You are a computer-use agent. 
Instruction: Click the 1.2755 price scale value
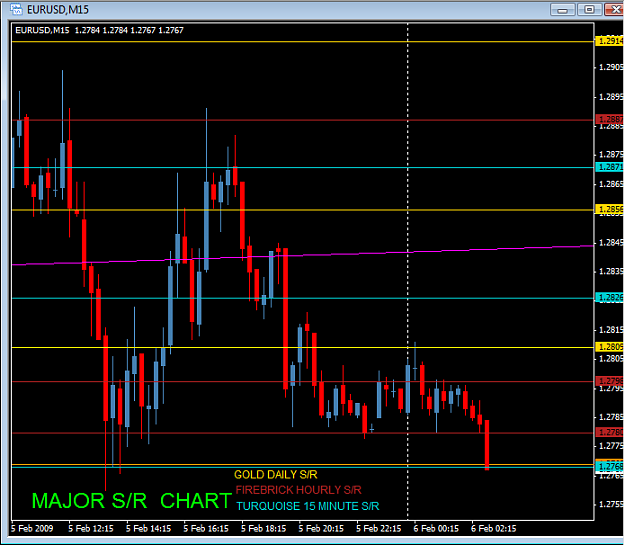pos(611,504)
